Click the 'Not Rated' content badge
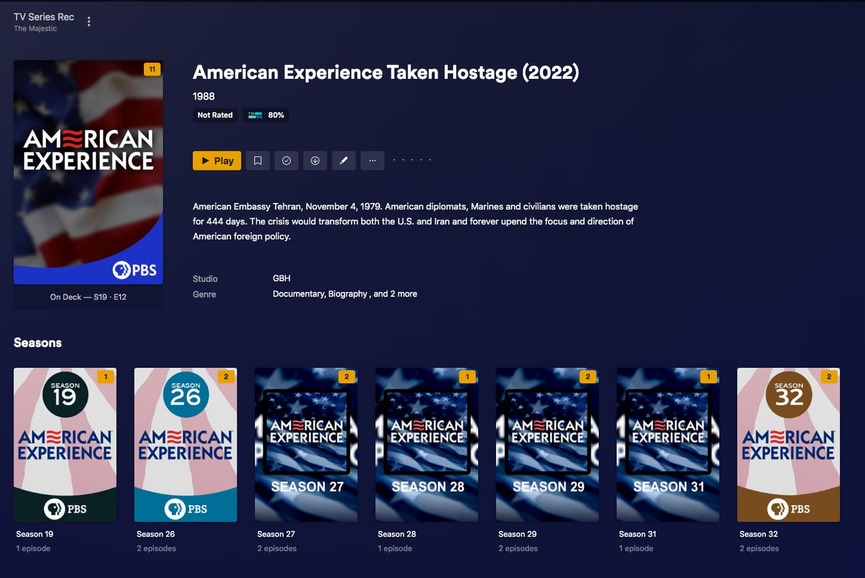 (215, 115)
